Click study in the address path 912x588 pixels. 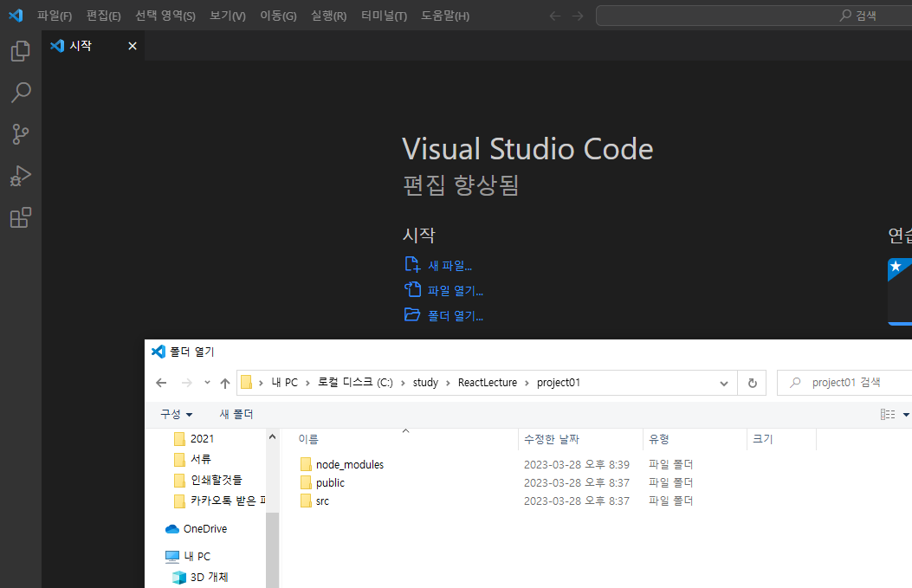coord(425,383)
